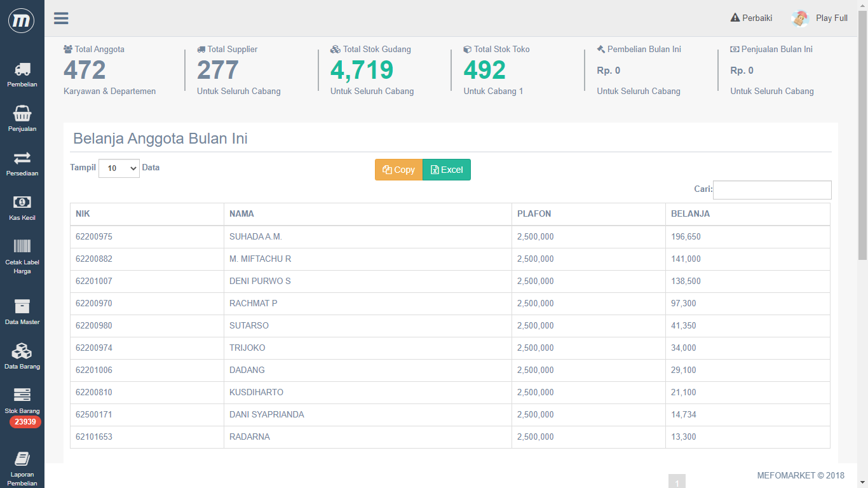Click MEFOMARKET © 2018 footer text
Viewport: 868px width, 488px height.
801,475
